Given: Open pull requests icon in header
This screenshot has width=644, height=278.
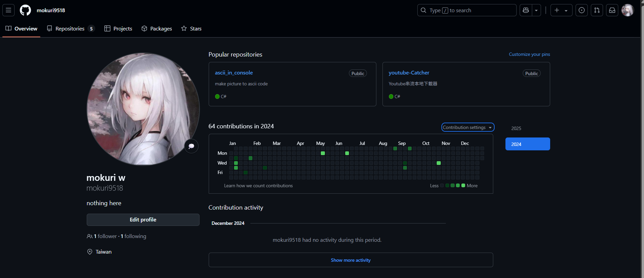Looking at the screenshot, I should tap(597, 10).
